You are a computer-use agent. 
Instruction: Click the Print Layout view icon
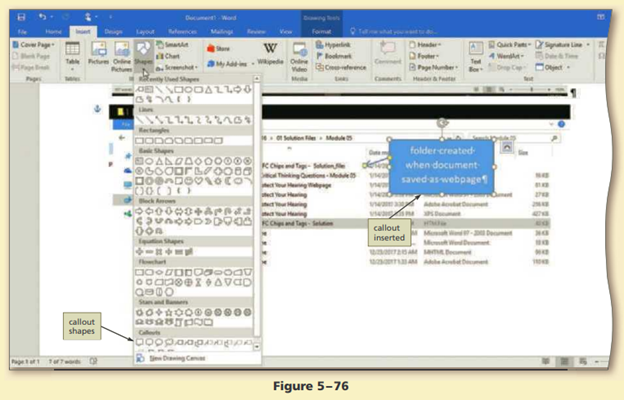564,361
